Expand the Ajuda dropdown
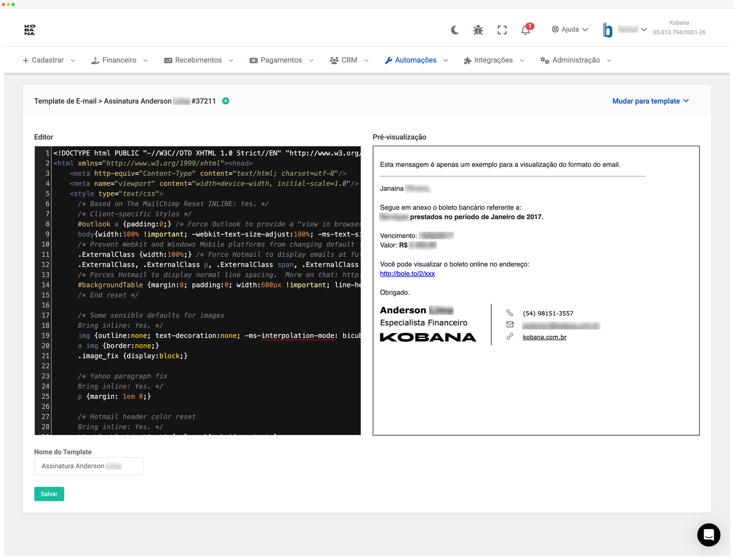 (x=570, y=29)
